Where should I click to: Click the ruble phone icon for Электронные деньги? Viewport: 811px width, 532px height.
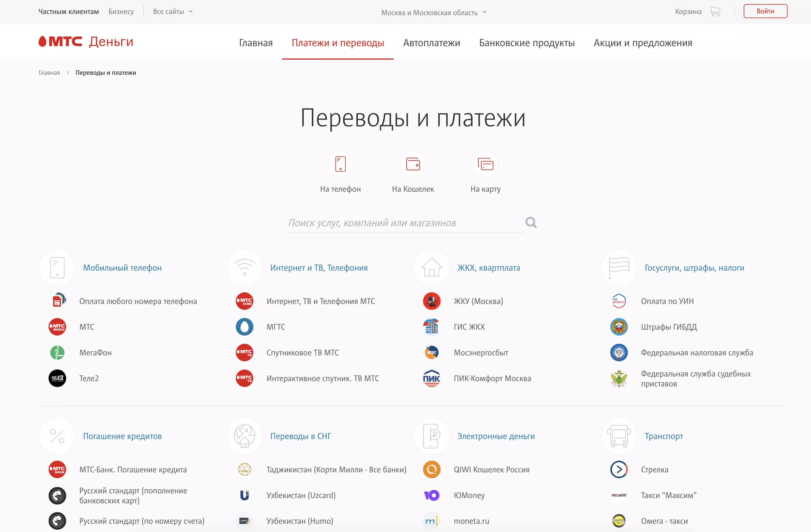tap(432, 436)
